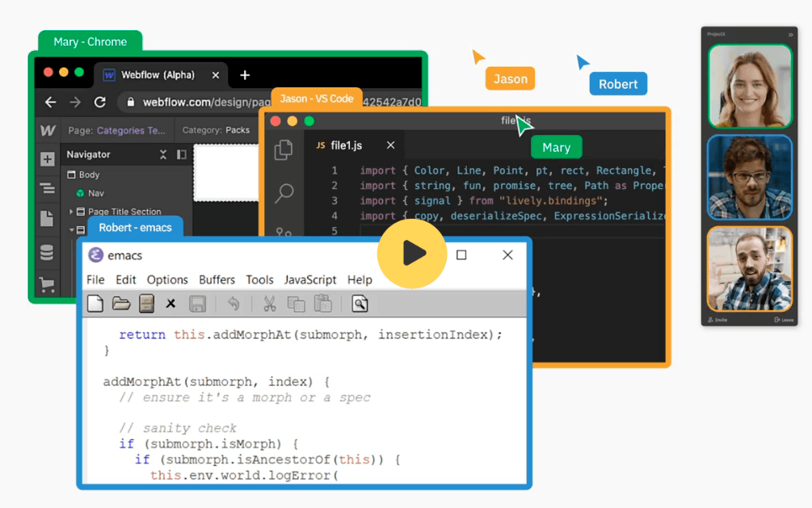Undo the last change in emacs toolbar
812x508 pixels.
234,304
